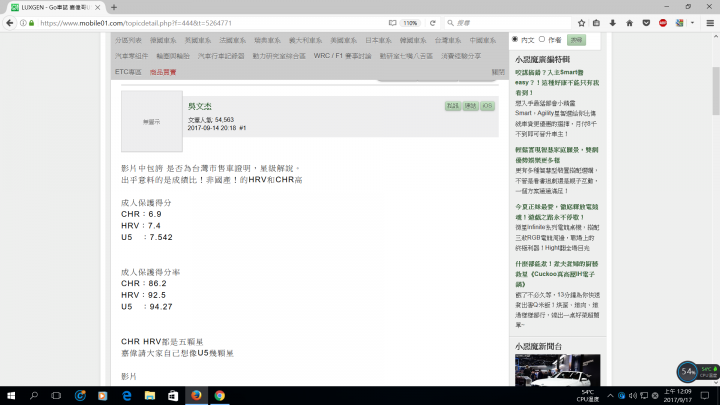Switch to Firefox in the taskbar
The width and height of the screenshot is (720, 405).
[196, 395]
